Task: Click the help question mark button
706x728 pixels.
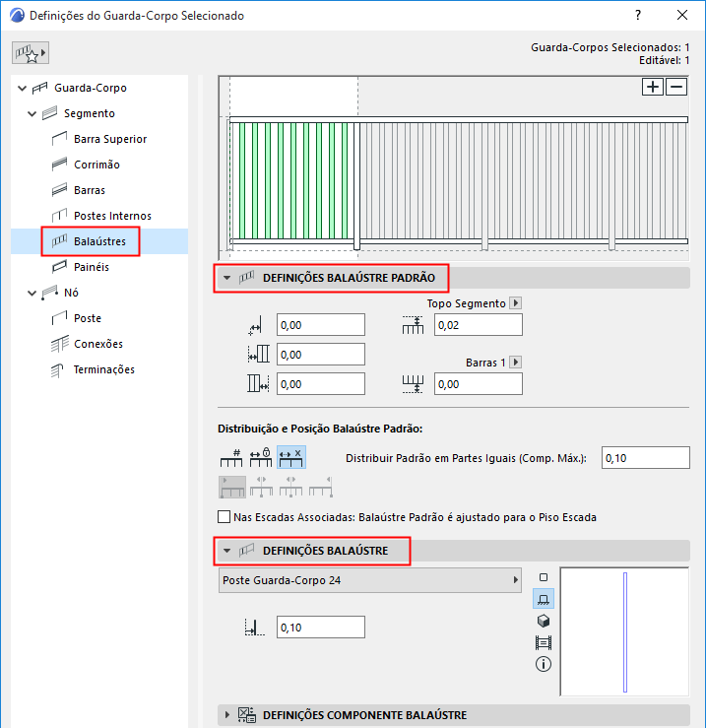Action: tap(638, 16)
